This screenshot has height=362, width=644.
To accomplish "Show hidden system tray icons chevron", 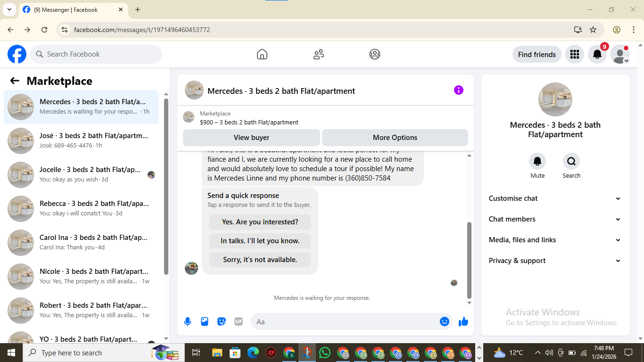I will point(537,353).
